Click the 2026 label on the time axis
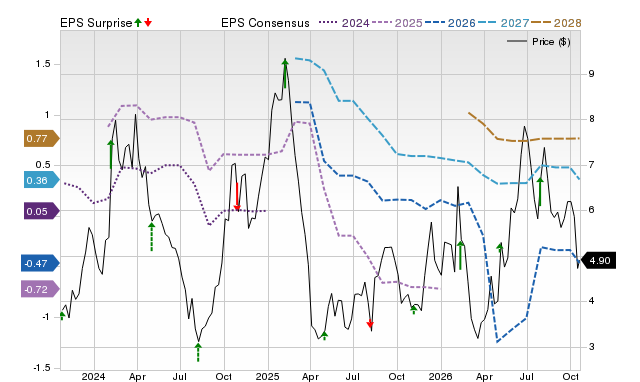The image size is (640, 382). pos(440,377)
